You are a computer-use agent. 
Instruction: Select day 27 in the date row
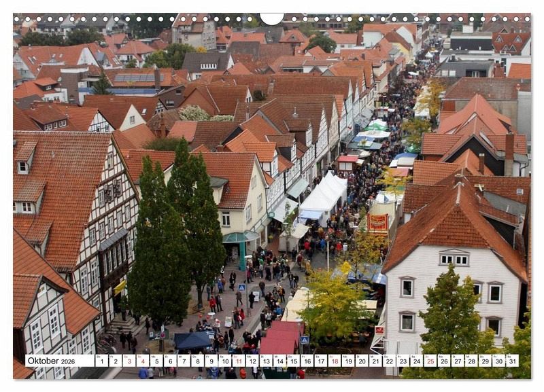pos(457,361)
